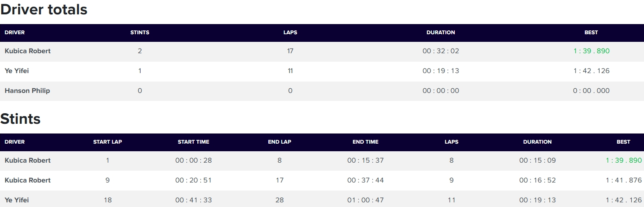The width and height of the screenshot is (644, 207).
Task: Click the 01 : 00 : 47 end time cell
Action: (366, 200)
